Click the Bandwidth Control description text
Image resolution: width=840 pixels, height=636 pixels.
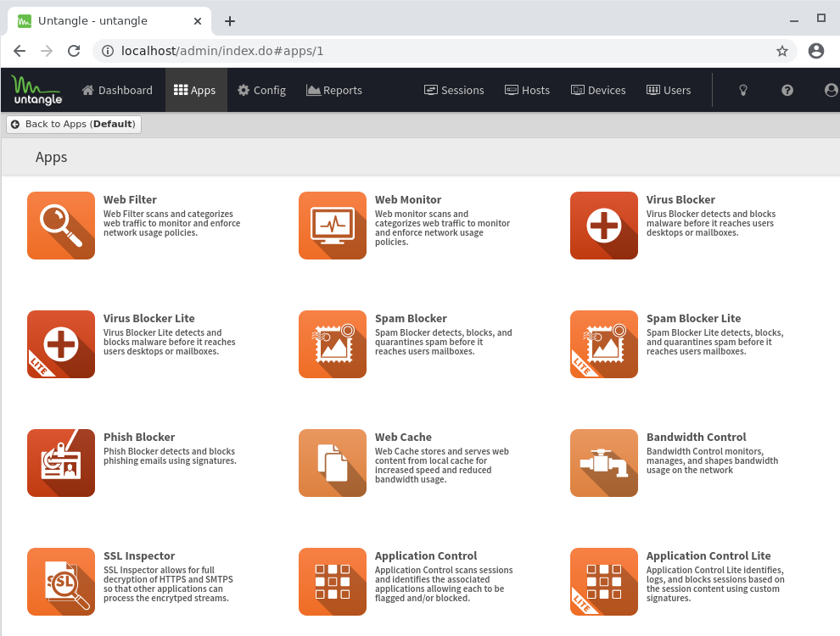(x=713, y=461)
